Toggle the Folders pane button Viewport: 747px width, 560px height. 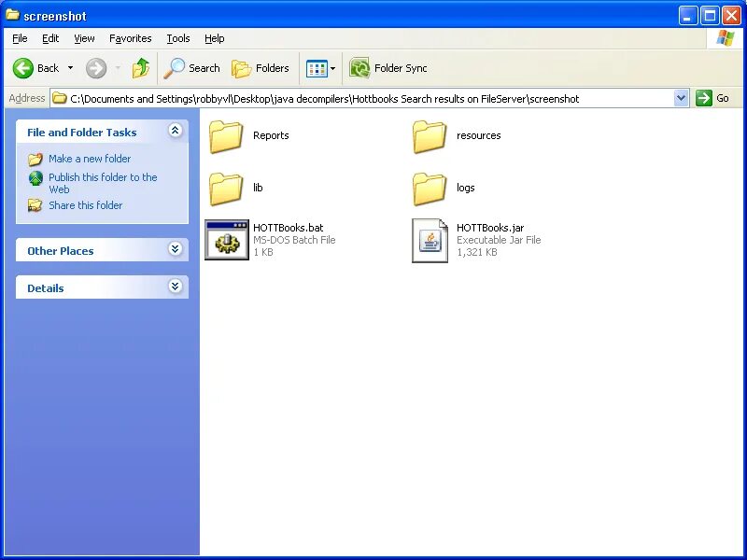point(261,68)
